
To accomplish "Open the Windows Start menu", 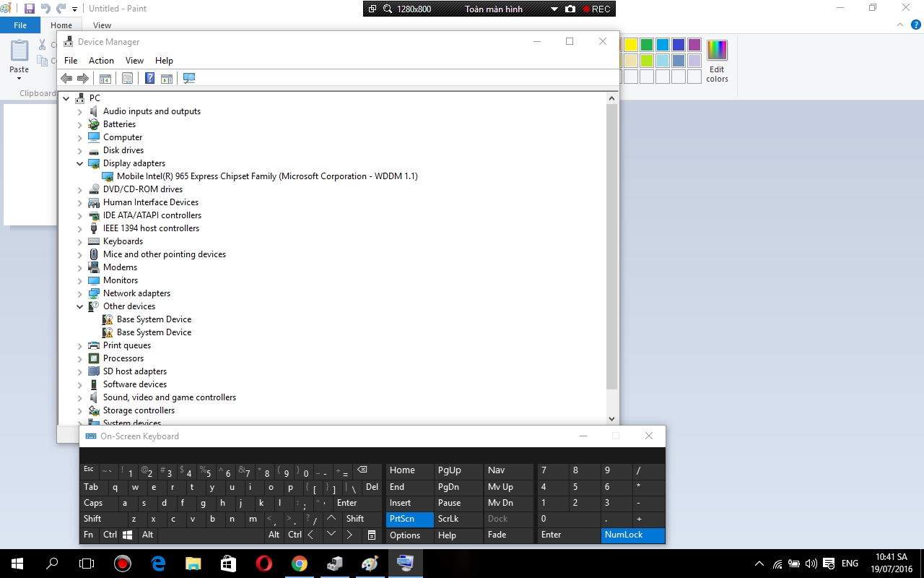I will click(x=17, y=564).
